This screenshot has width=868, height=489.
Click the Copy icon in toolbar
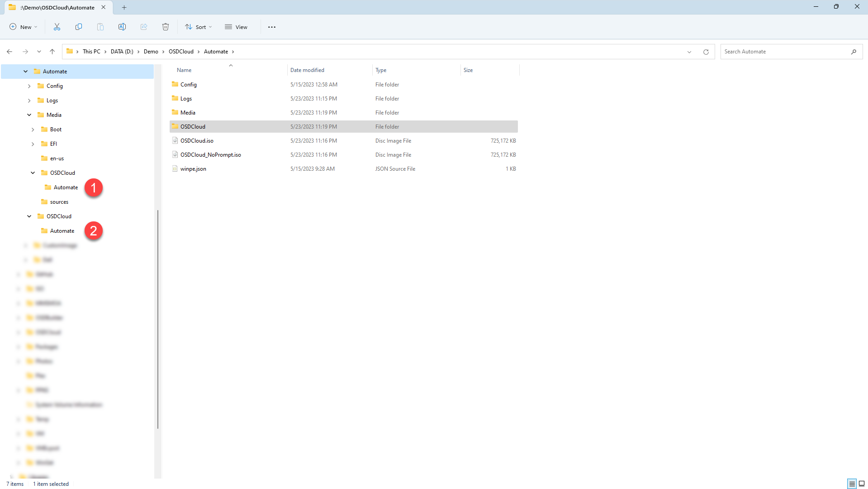coord(79,27)
